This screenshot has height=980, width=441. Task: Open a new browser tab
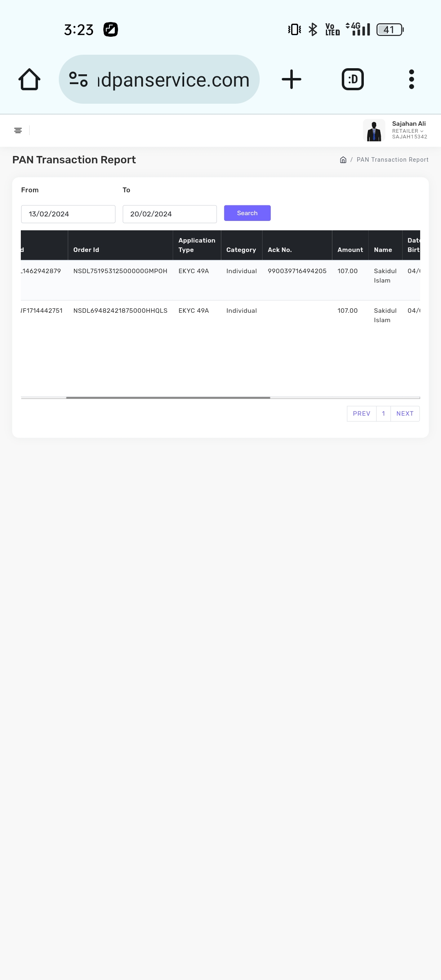click(x=292, y=79)
